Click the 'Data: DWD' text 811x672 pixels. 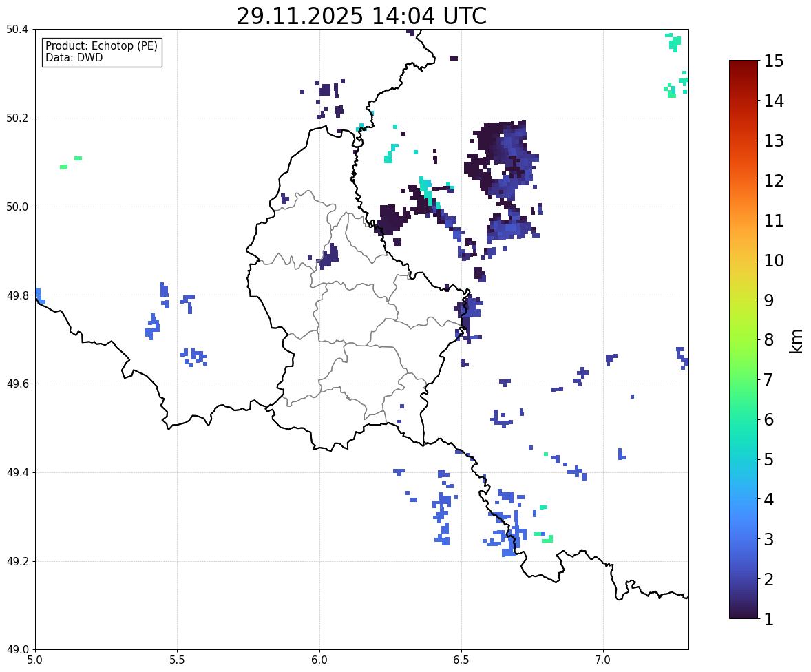click(x=74, y=57)
